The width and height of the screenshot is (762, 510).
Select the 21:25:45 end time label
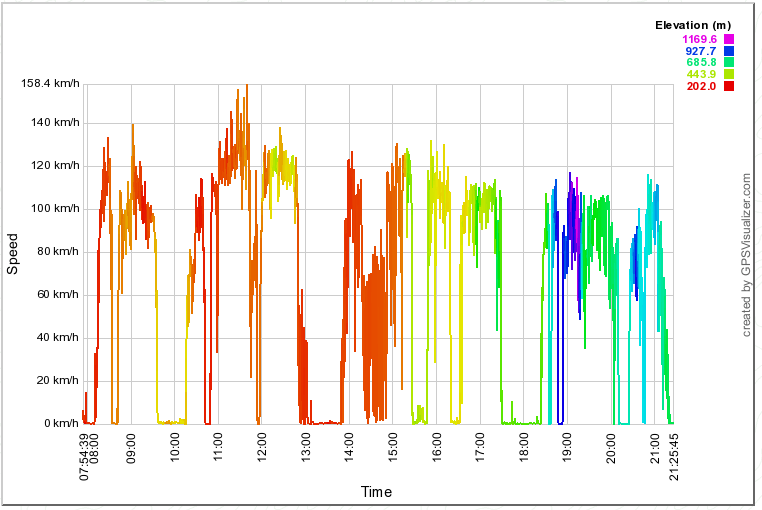click(674, 457)
